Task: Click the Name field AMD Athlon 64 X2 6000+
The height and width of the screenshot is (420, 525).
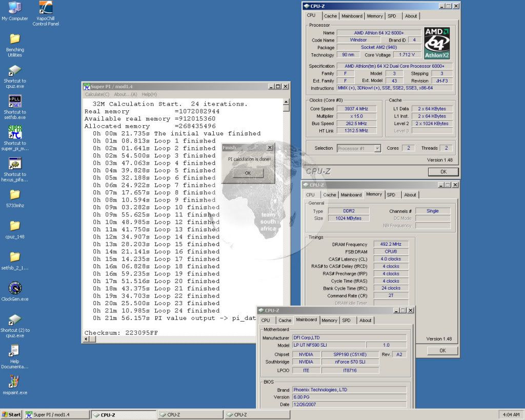Action: [x=379, y=33]
